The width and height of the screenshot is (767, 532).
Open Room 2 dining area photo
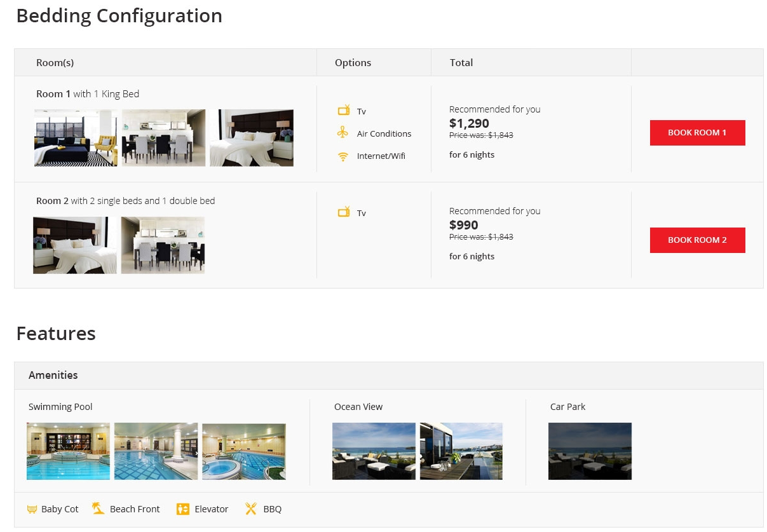click(x=163, y=245)
